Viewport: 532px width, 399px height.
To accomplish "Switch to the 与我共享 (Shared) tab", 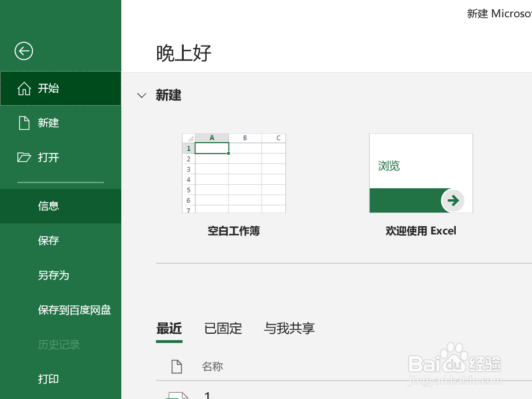I will tap(289, 328).
